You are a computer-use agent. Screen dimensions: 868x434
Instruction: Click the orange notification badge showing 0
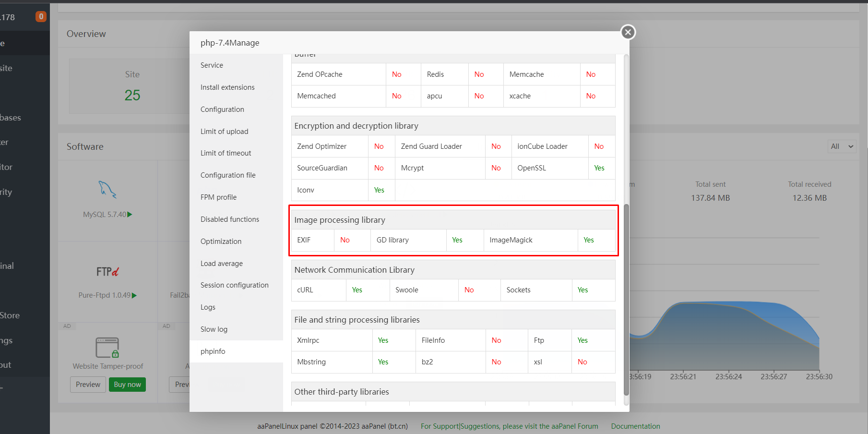point(41,17)
